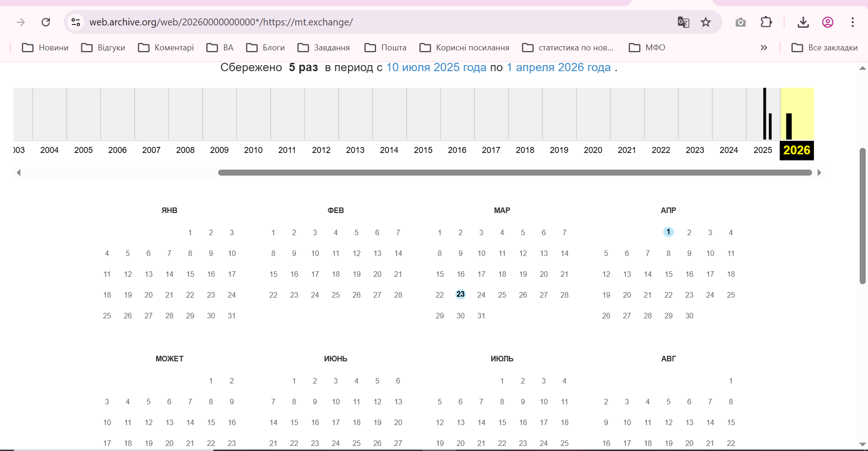The image size is (868, 451).
Task: Bookmark this page with the star icon
Action: (x=706, y=22)
